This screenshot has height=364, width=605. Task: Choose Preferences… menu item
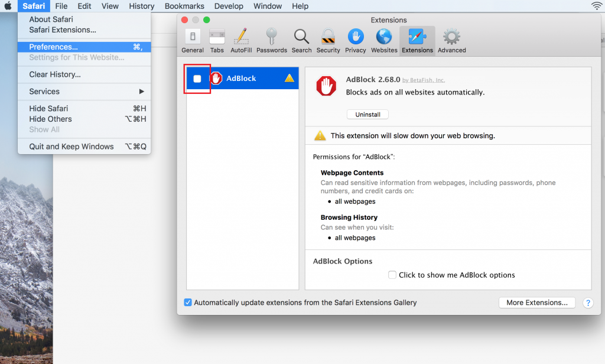coord(84,47)
